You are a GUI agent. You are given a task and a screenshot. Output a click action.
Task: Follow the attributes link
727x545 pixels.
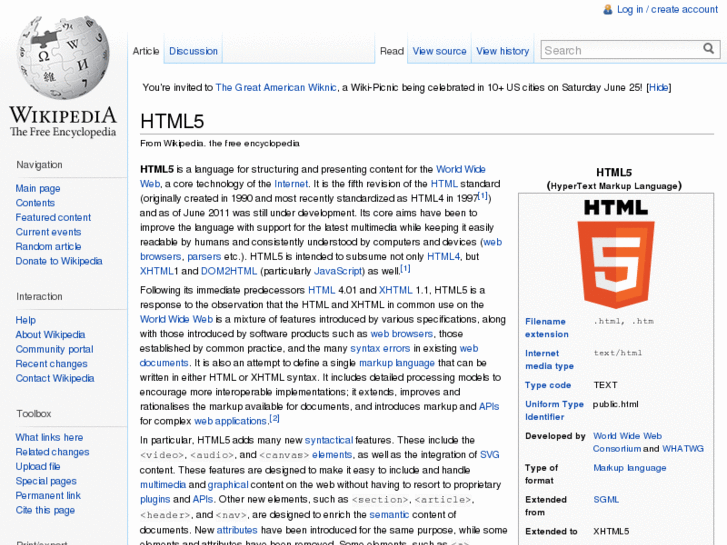click(x=237, y=530)
